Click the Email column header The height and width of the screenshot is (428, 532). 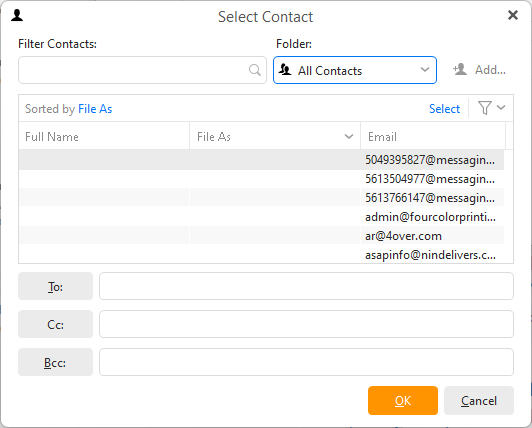coord(433,136)
